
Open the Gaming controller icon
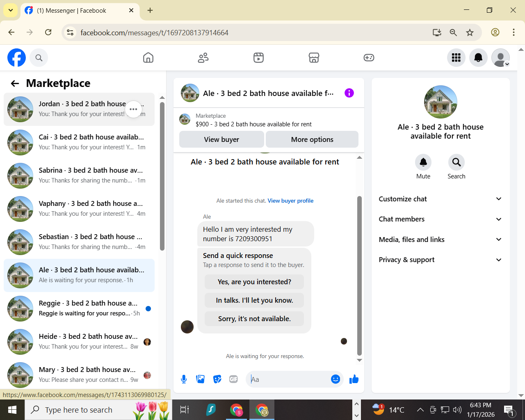(x=369, y=58)
